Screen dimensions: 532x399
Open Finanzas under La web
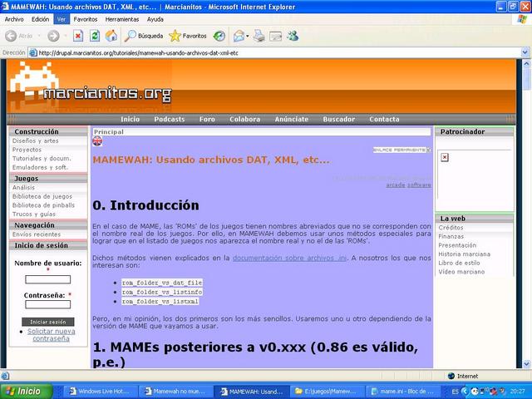(x=451, y=236)
